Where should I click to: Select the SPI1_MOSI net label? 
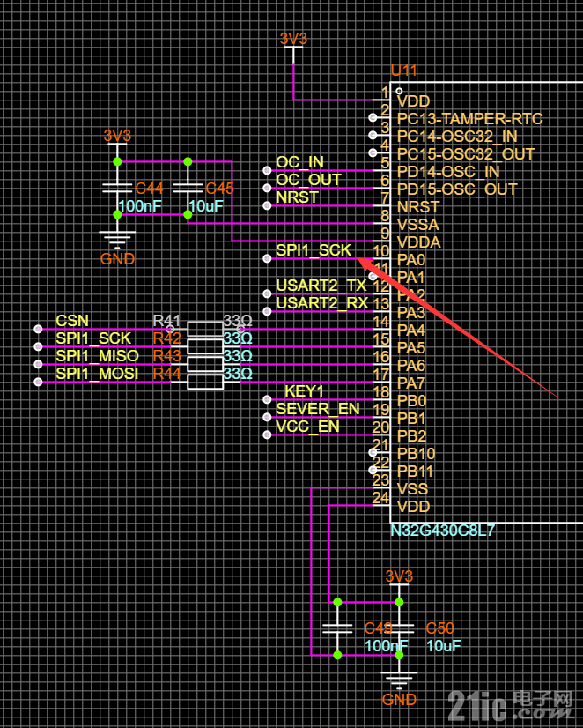point(97,374)
